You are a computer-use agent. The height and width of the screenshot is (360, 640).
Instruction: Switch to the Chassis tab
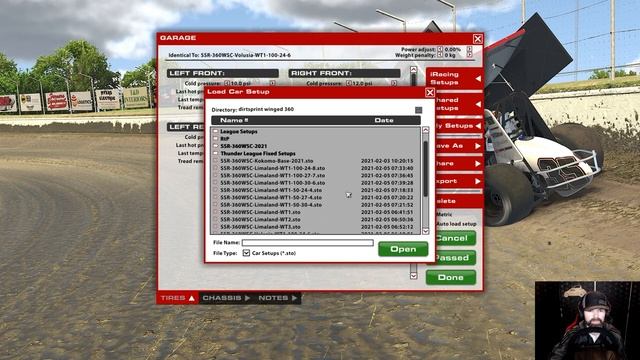tap(226, 298)
